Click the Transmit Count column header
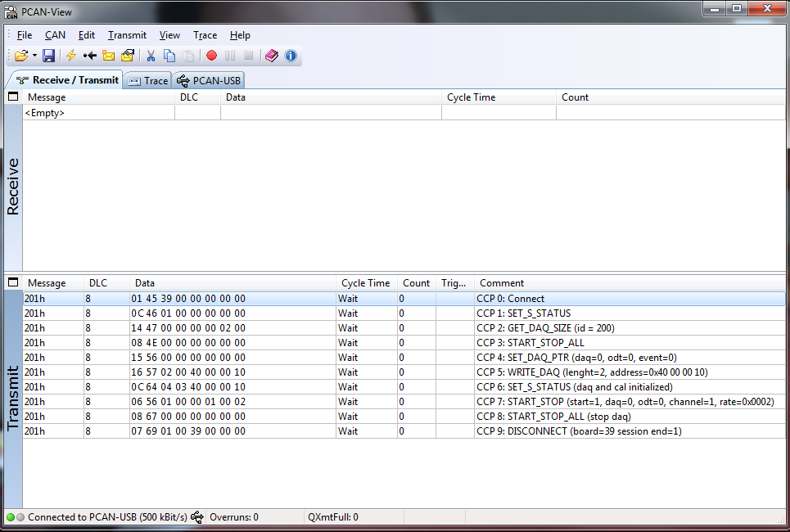Screen dimensions: 790x532 coord(417,283)
